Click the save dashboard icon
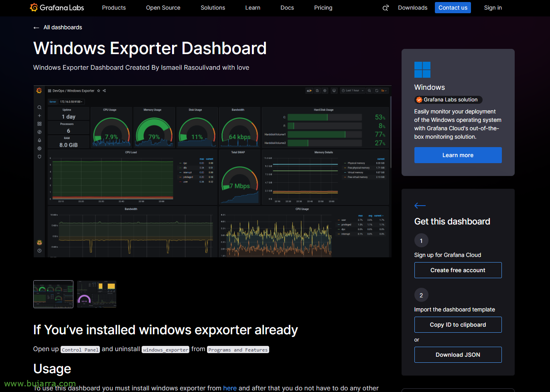This screenshot has height=392, width=550. click(x=317, y=91)
